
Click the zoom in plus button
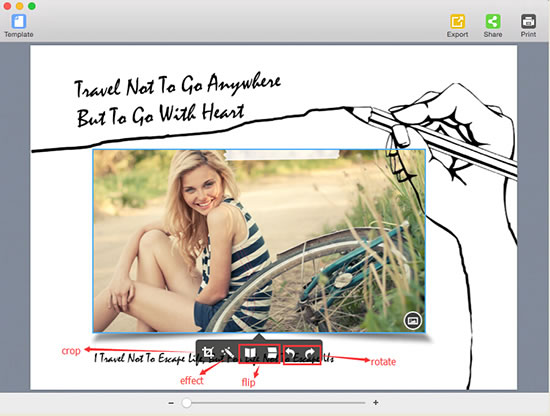coord(376,402)
